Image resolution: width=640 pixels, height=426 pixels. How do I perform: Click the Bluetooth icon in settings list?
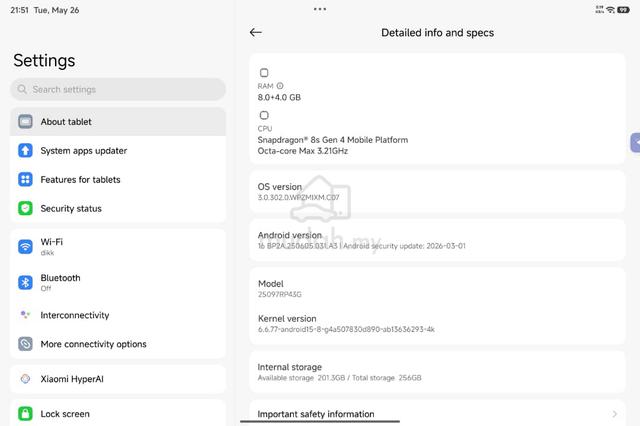(25, 282)
